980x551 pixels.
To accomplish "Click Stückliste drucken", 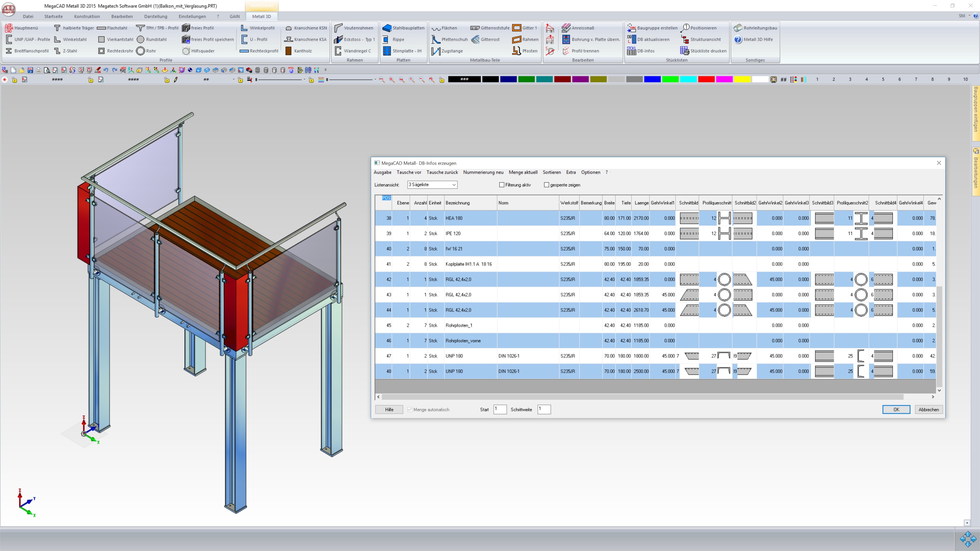I will [x=703, y=51].
